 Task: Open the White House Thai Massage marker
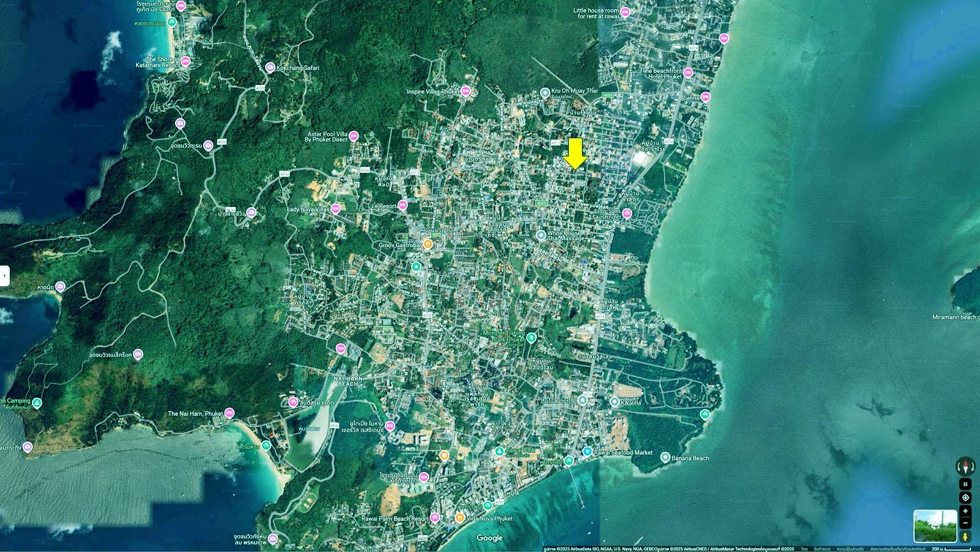click(541, 235)
